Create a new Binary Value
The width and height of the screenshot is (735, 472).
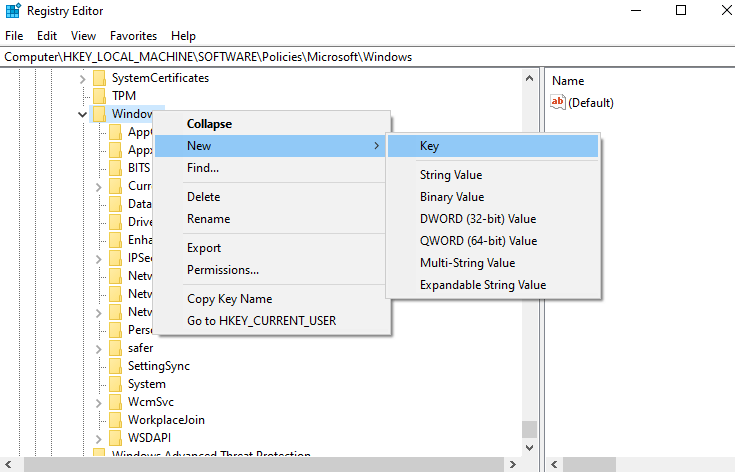pos(493,197)
